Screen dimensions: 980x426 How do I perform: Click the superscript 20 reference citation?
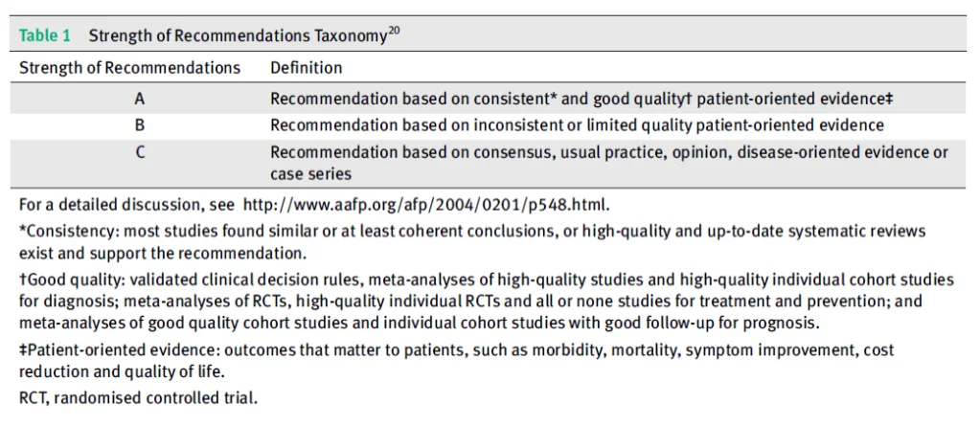tap(394, 32)
